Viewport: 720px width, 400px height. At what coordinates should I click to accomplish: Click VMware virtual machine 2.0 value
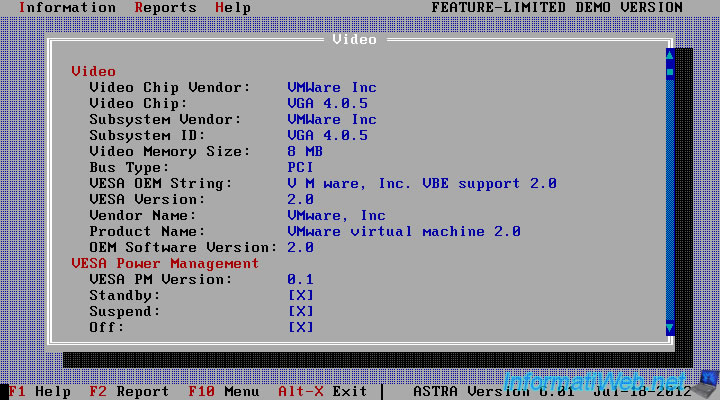[x=404, y=231]
